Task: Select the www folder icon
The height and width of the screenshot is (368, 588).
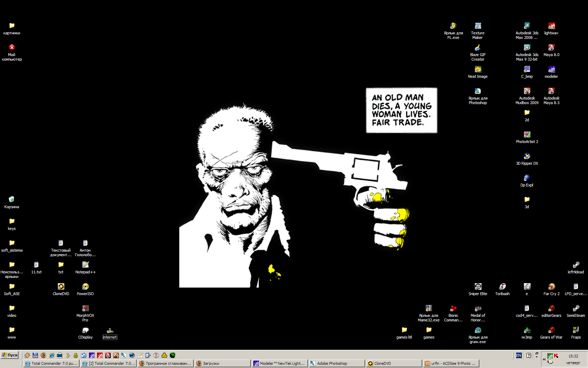Action: tap(12, 333)
